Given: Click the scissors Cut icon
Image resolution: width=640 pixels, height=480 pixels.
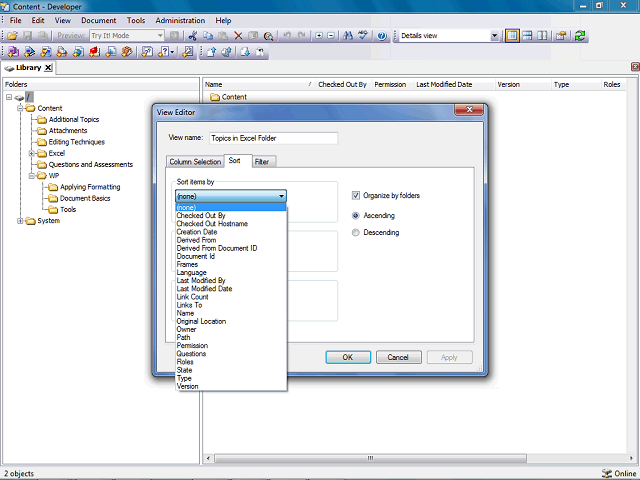Looking at the screenshot, I should tap(193, 36).
